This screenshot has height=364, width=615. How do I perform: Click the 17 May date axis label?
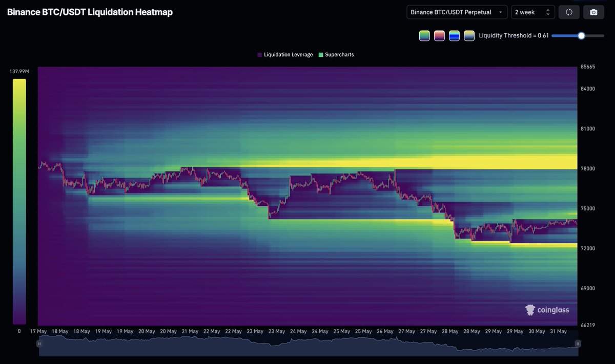(x=38, y=331)
